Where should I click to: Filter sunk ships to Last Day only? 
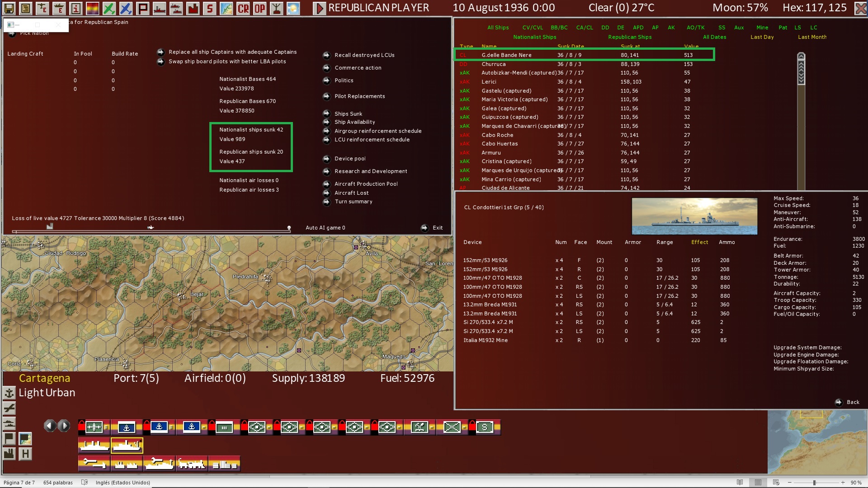(x=762, y=37)
